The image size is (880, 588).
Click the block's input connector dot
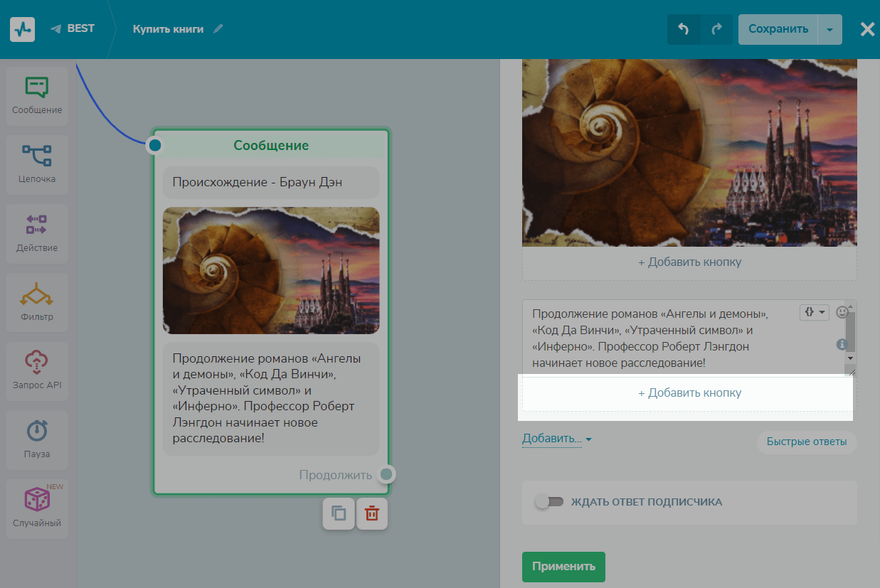point(155,145)
